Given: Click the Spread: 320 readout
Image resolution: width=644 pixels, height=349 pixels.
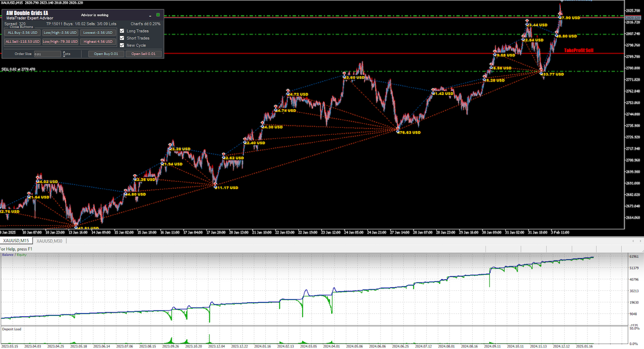Looking at the screenshot, I should click(15, 24).
